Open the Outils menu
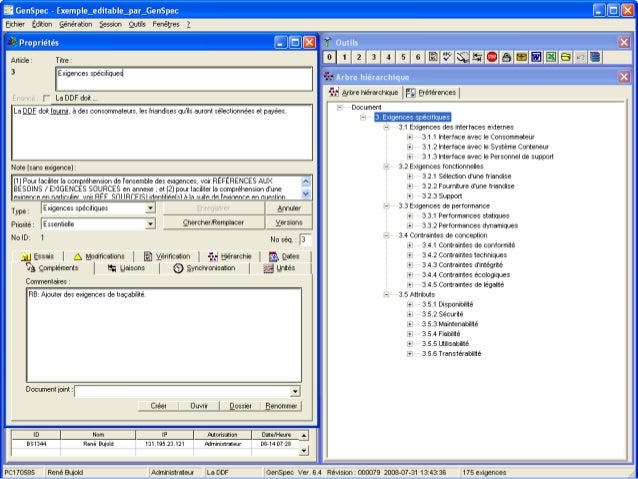 137,24
